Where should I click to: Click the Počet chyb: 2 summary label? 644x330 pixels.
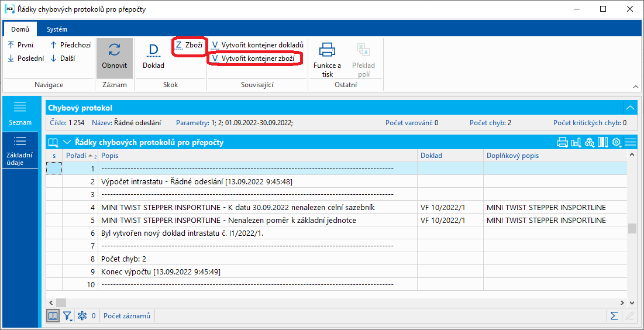click(490, 122)
